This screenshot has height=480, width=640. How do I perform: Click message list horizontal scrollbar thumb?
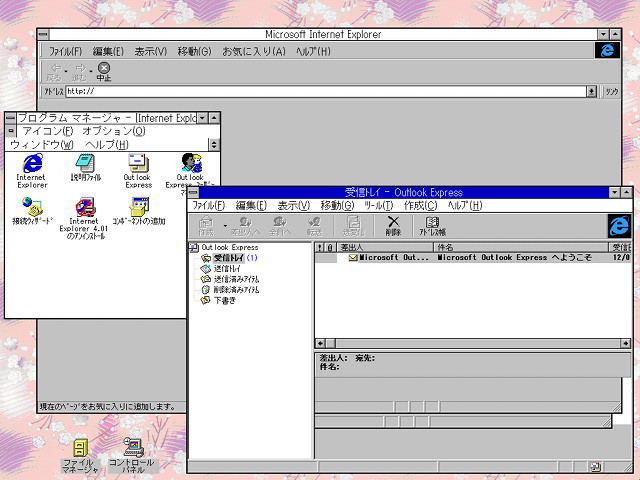coord(331,343)
